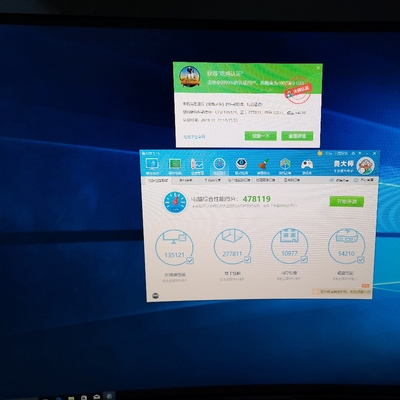This screenshot has width=400, height=400.
Task: Toggle the disk score 54210 checkbox
Action: (361, 259)
